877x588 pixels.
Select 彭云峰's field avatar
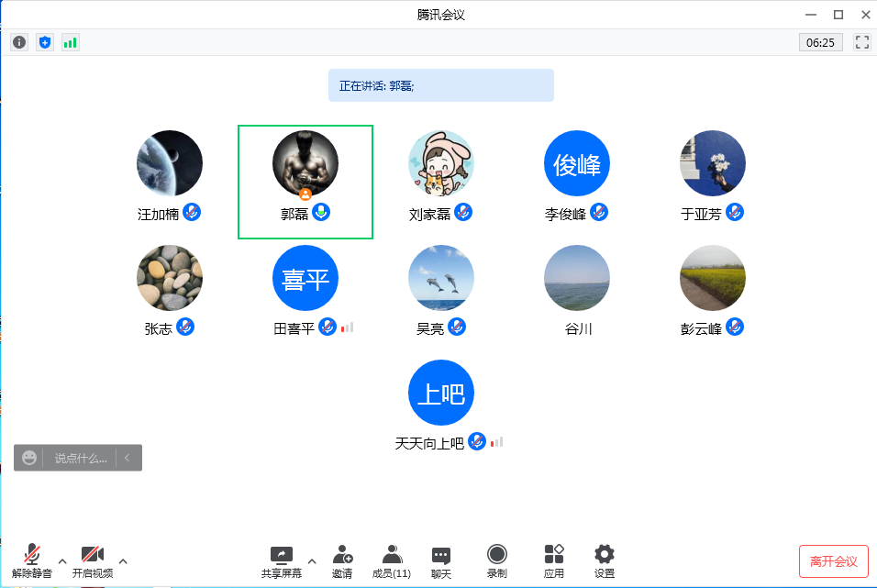[x=713, y=278]
